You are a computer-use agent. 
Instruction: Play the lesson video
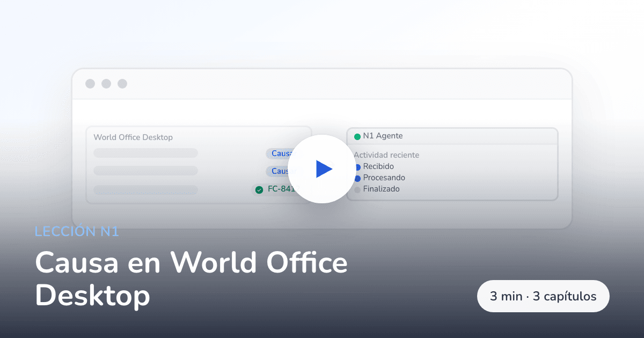pyautogui.click(x=322, y=169)
